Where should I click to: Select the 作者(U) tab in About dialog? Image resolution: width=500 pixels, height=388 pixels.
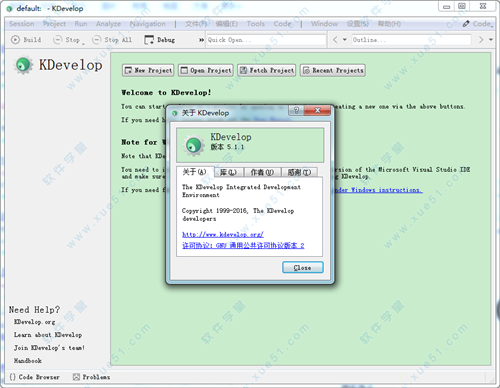(x=262, y=172)
